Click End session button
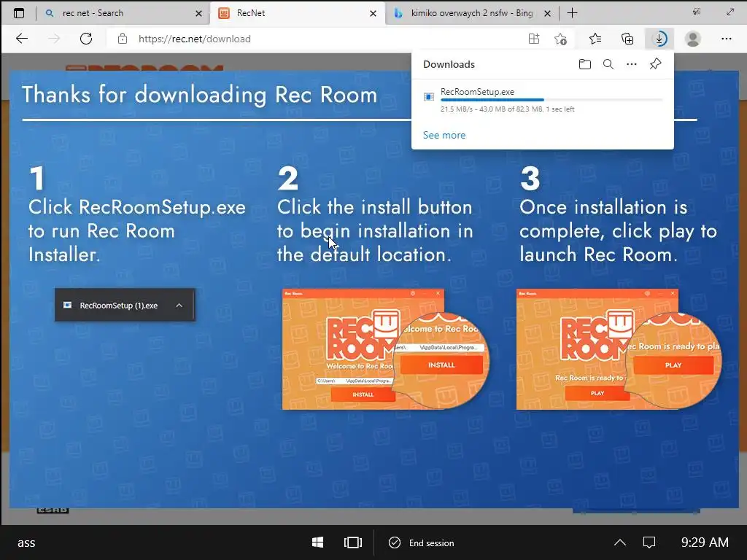The width and height of the screenshot is (747, 560). 422,542
